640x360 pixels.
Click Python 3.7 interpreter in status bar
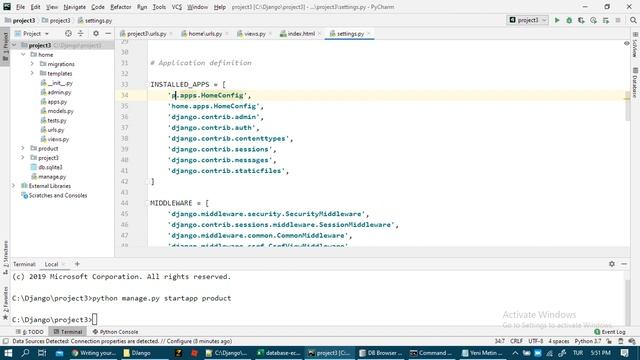pos(588,341)
